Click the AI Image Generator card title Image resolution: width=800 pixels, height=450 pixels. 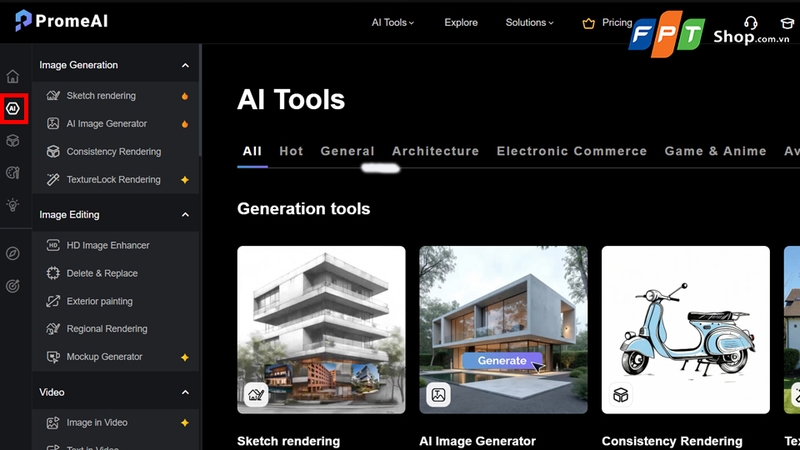(478, 441)
